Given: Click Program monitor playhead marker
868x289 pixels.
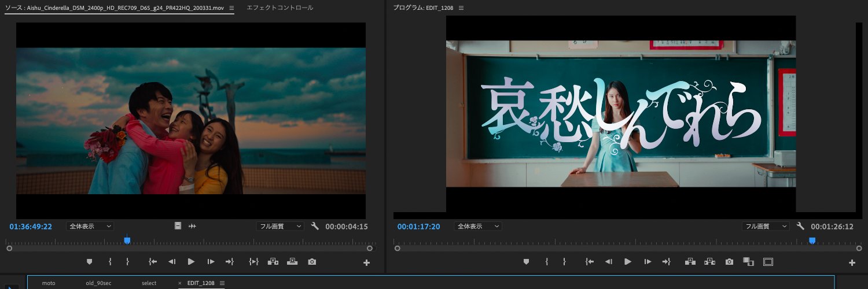Looking at the screenshot, I should point(812,240).
